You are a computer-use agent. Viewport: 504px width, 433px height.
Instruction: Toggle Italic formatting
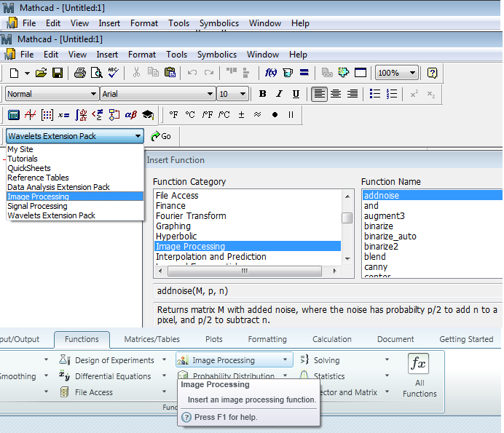click(280, 94)
